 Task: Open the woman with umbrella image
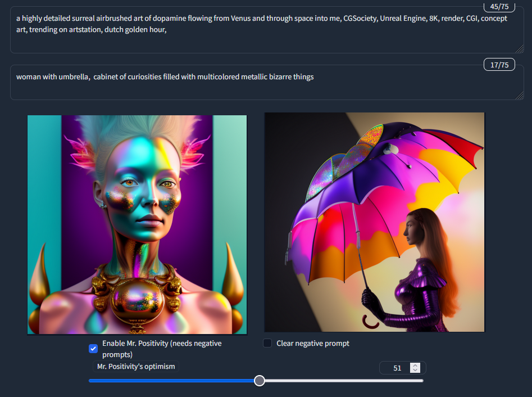[x=375, y=222]
